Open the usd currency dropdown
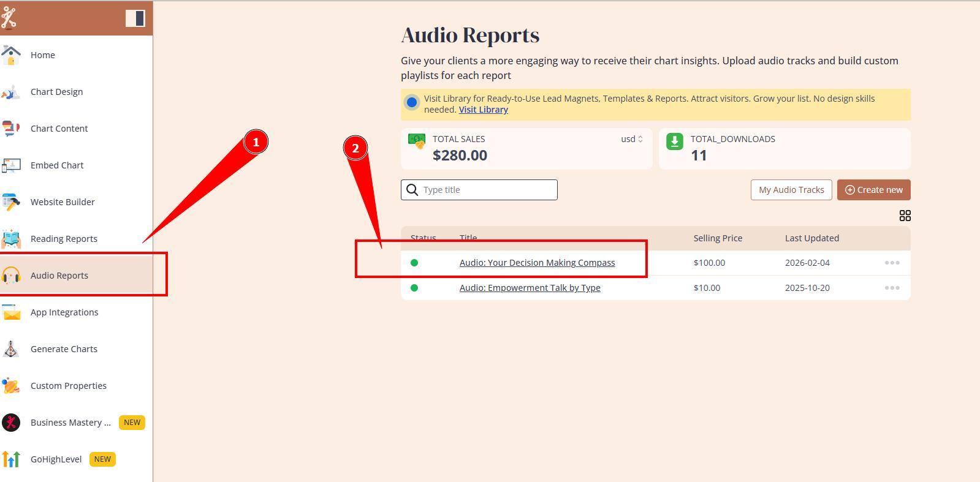The image size is (980, 482). (631, 139)
